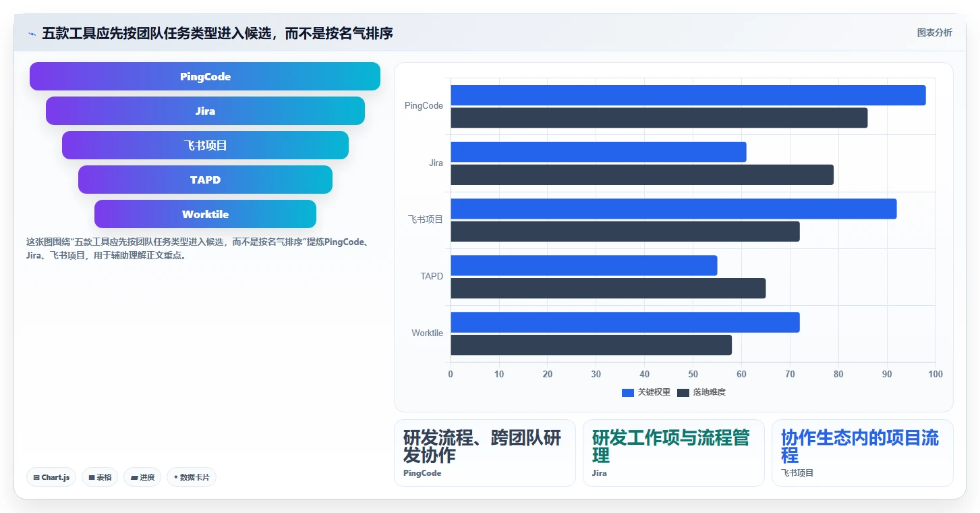This screenshot has height=513, width=980.
Task: Click the Worktile y-axis label in chart
Action: 427,333
